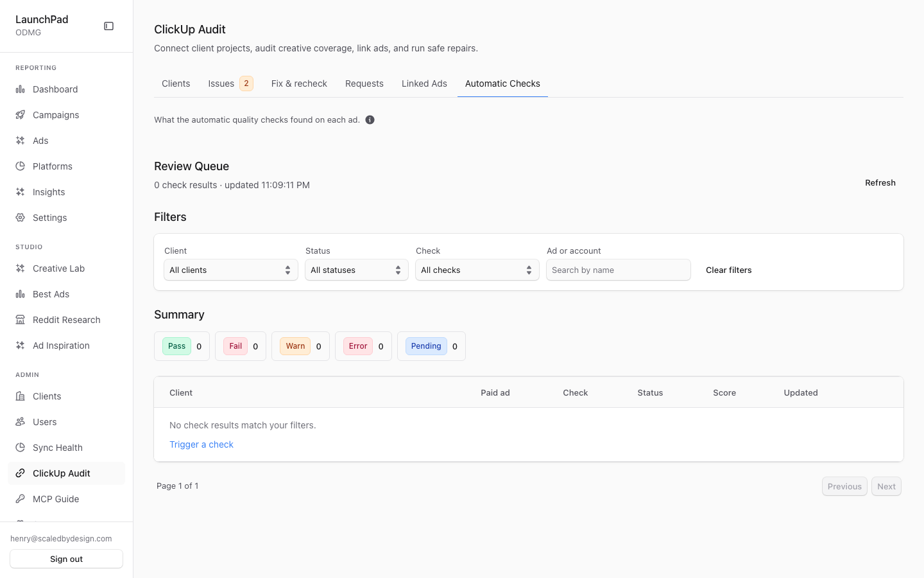Click the Issues count badge showing 2

point(246,83)
